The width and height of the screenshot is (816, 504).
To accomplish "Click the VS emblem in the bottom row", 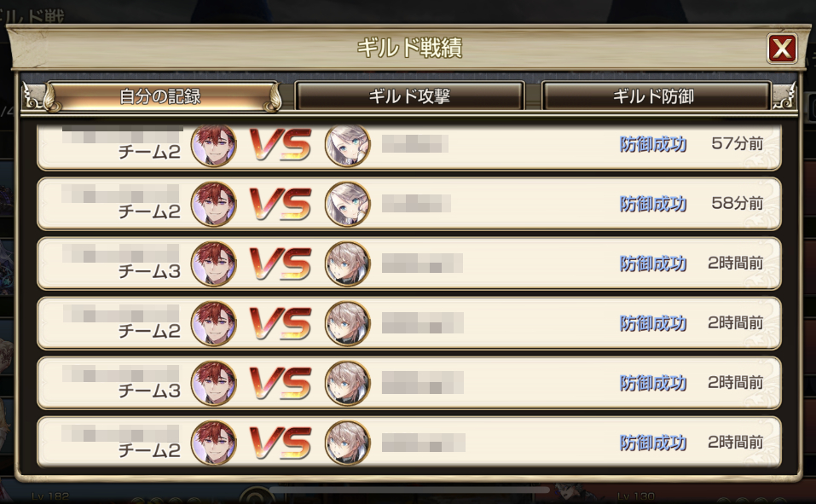I will coord(281,443).
